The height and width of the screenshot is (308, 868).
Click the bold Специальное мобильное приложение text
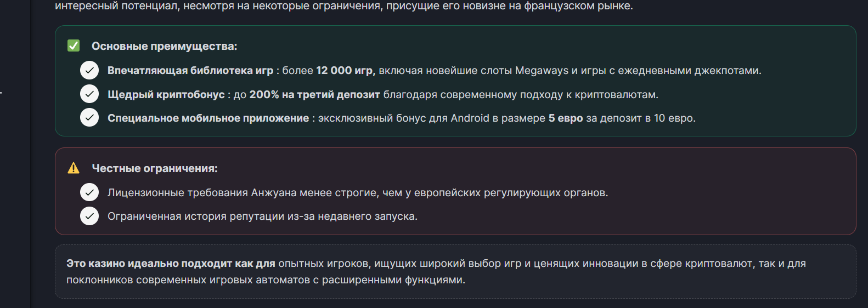[x=208, y=118]
